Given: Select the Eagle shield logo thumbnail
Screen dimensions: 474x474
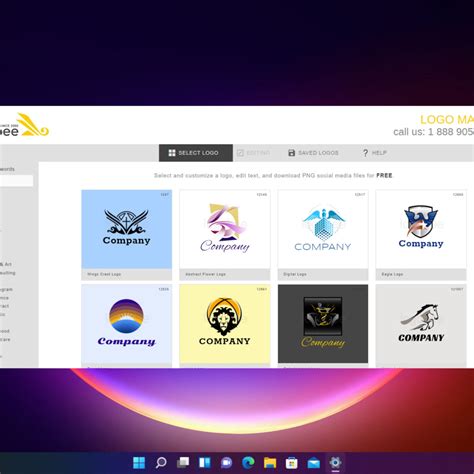Looking at the screenshot, I should click(x=421, y=229).
